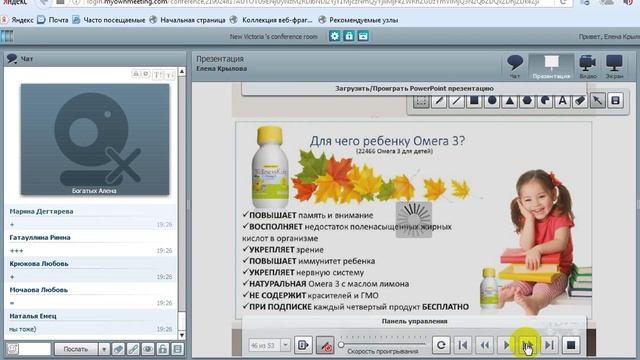Viewport: 640px width, 360px height.
Task: Clear chat with the eraser icon
Action: click(x=118, y=349)
